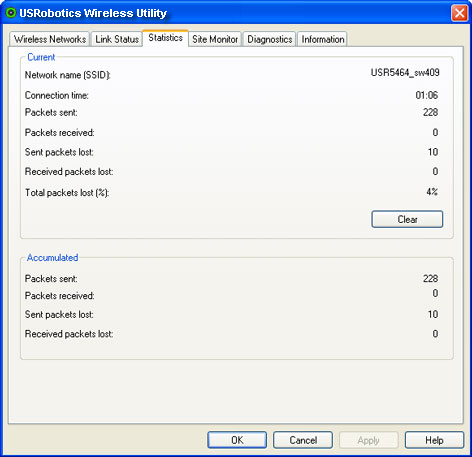This screenshot has height=457, width=472.
Task: Confirm with the OK button
Action: pyautogui.click(x=237, y=440)
